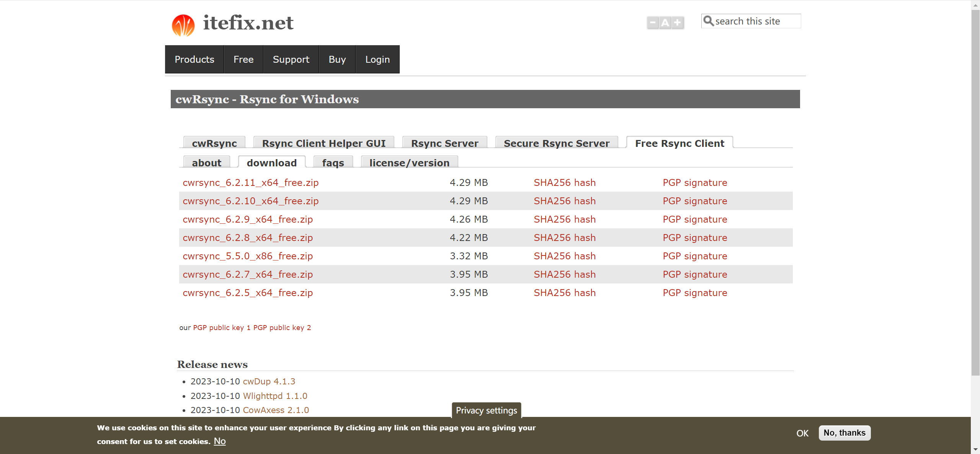Viewport: 980px width, 454px height.
Task: Click the 3.32 MB size value
Action: coord(469,256)
